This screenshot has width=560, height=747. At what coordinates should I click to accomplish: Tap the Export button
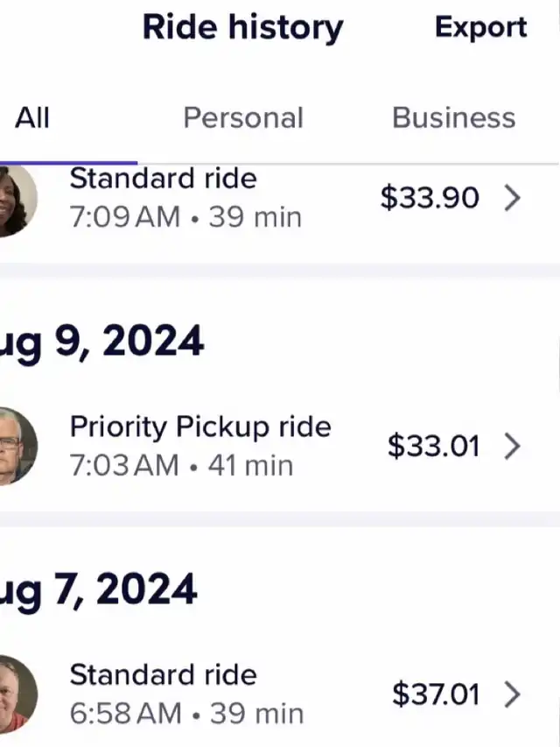(480, 27)
